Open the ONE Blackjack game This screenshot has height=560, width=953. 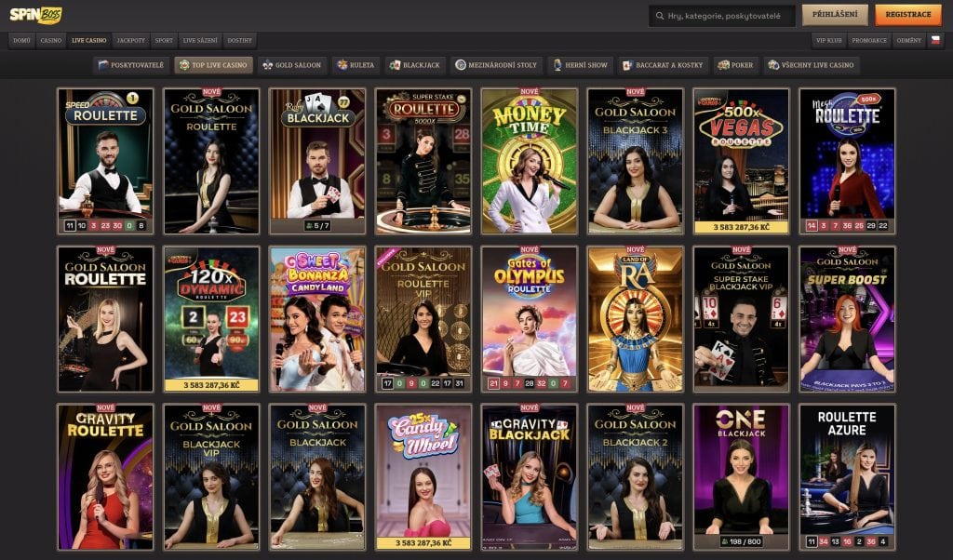point(741,477)
